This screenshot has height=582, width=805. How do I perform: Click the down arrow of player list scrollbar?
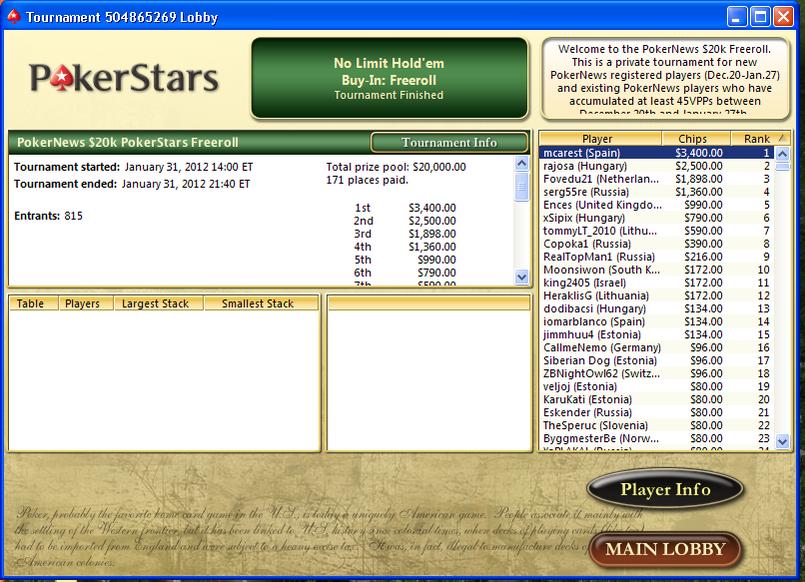(x=782, y=441)
